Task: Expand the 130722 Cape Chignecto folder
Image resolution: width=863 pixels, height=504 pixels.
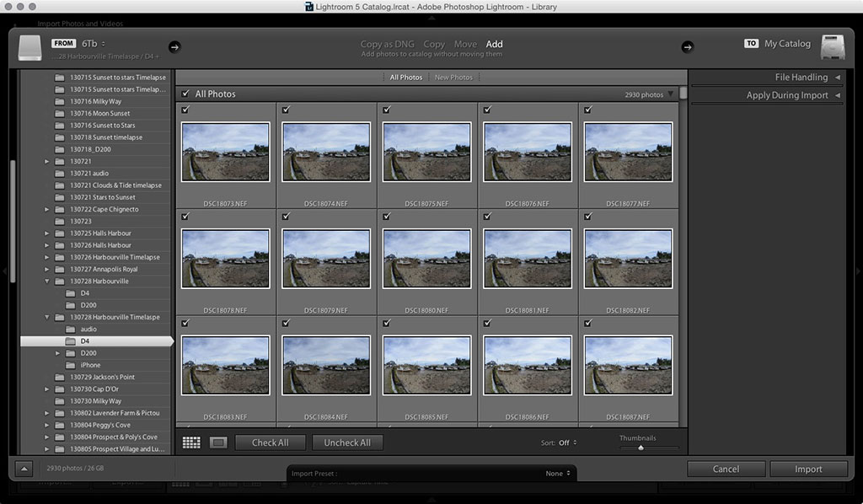Action: 47,209
